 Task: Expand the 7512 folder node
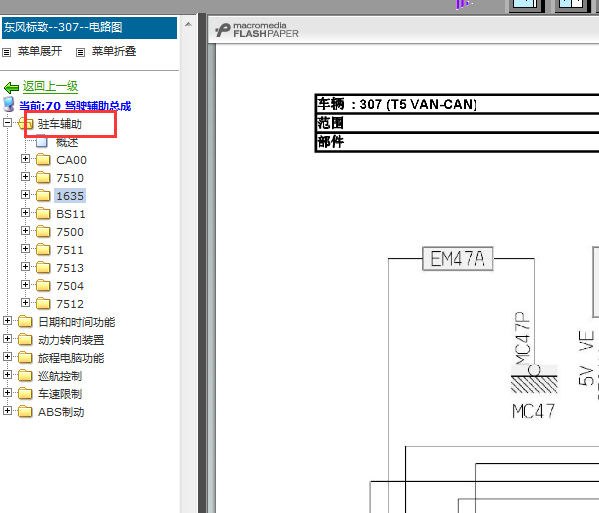click(x=25, y=302)
